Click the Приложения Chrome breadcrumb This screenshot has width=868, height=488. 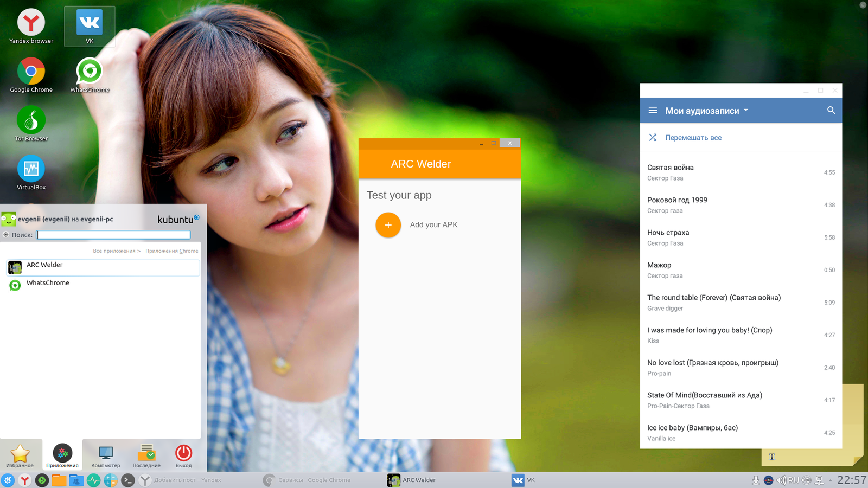point(172,251)
